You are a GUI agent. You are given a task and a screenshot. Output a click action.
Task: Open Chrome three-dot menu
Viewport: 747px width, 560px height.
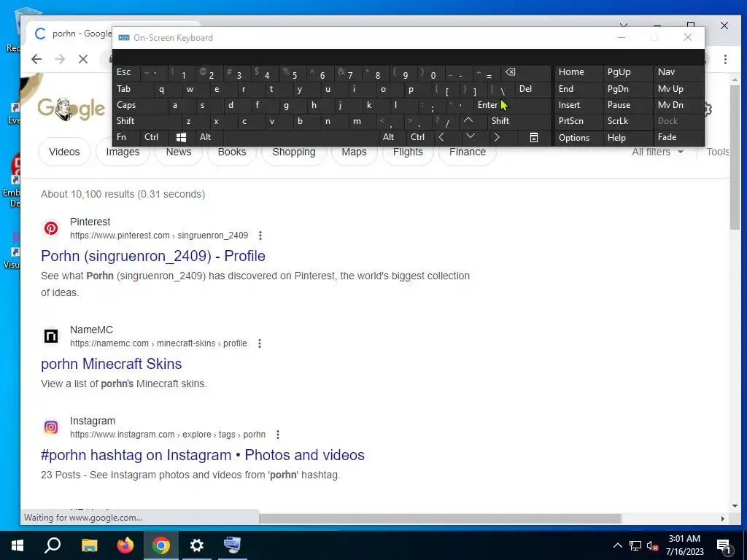(x=725, y=59)
